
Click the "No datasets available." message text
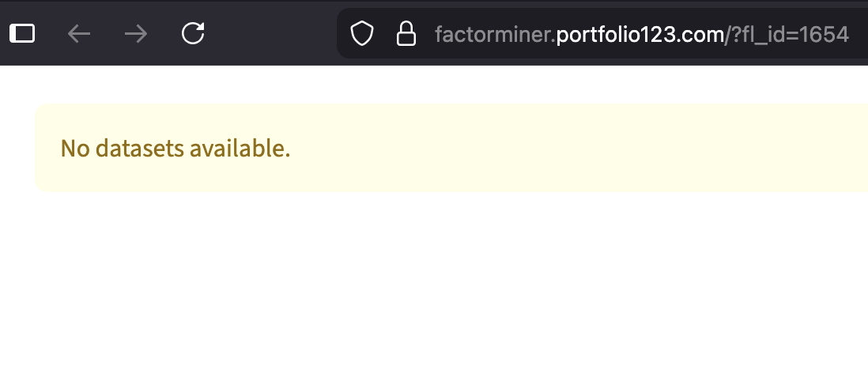coord(175,149)
